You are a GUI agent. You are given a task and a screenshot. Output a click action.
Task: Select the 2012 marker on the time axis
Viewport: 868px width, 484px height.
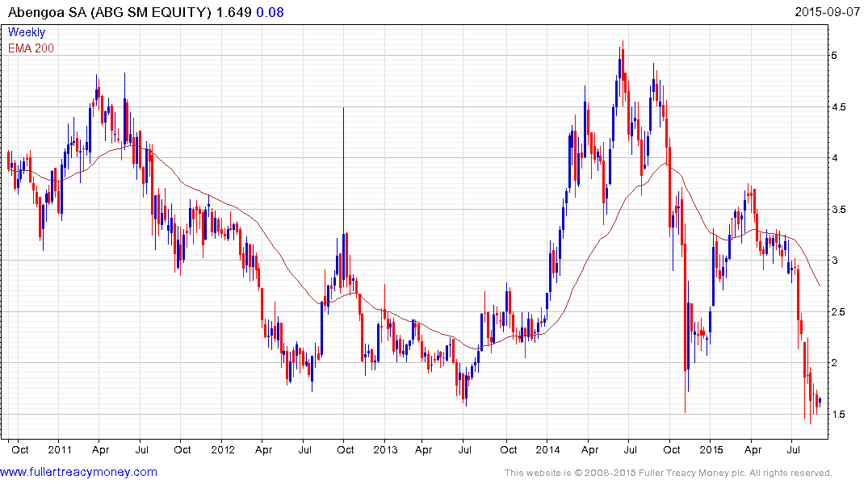point(222,449)
